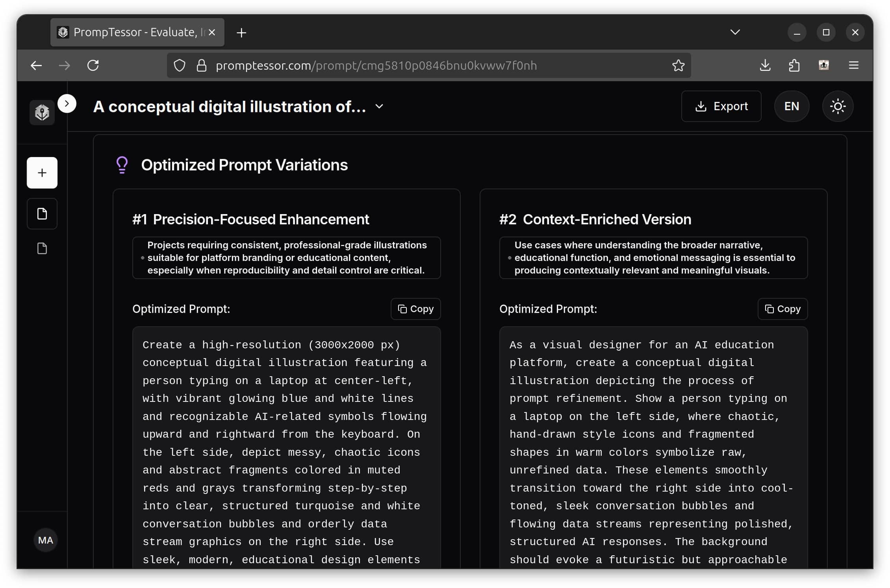This screenshot has width=890, height=588.
Task: Open the MA user avatar menu
Action: [46, 540]
